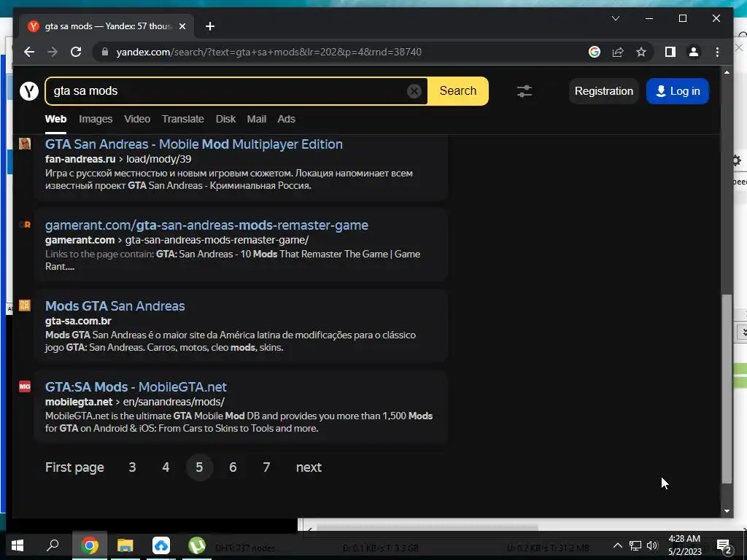The width and height of the screenshot is (747, 560).
Task: Click the yellow Search button
Action: 458,91
